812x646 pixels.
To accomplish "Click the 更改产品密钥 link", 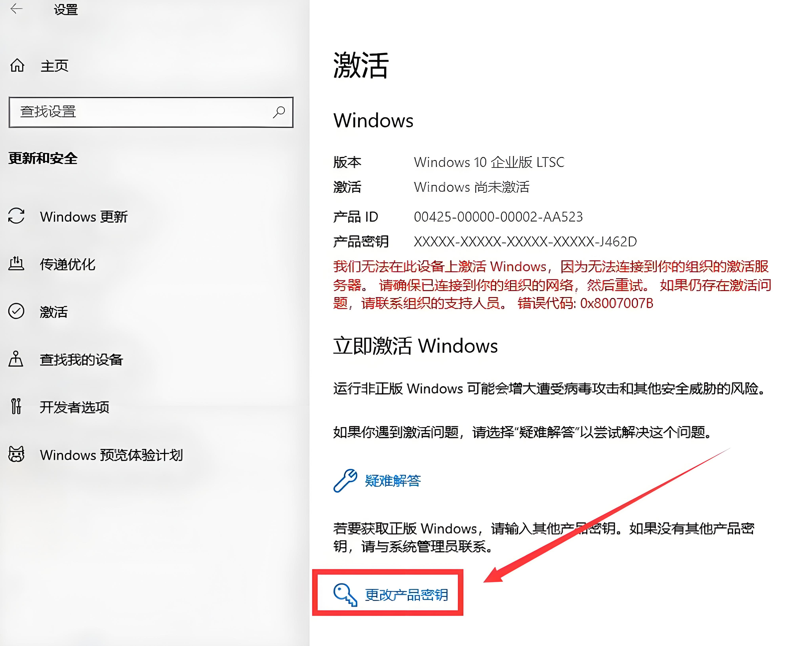I will 407,595.
